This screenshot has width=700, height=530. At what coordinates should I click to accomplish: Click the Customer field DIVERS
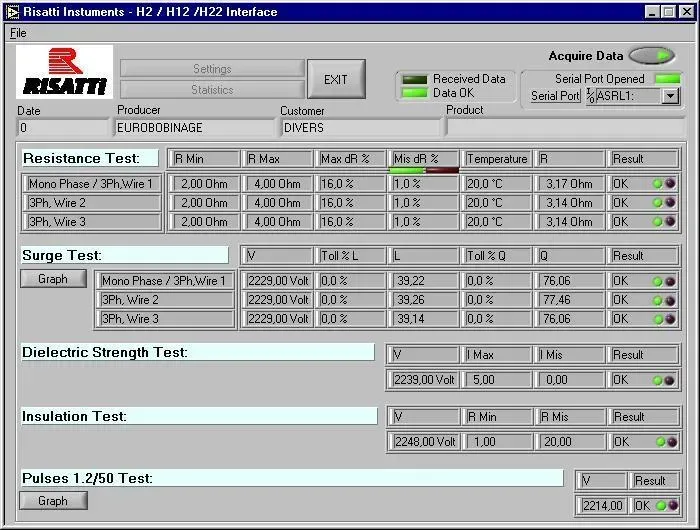(360, 128)
